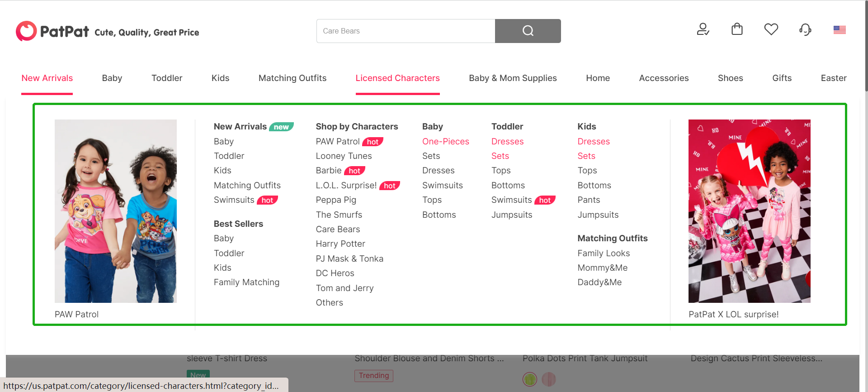Open the Easter nav tab
This screenshot has width=868, height=392.
(834, 78)
